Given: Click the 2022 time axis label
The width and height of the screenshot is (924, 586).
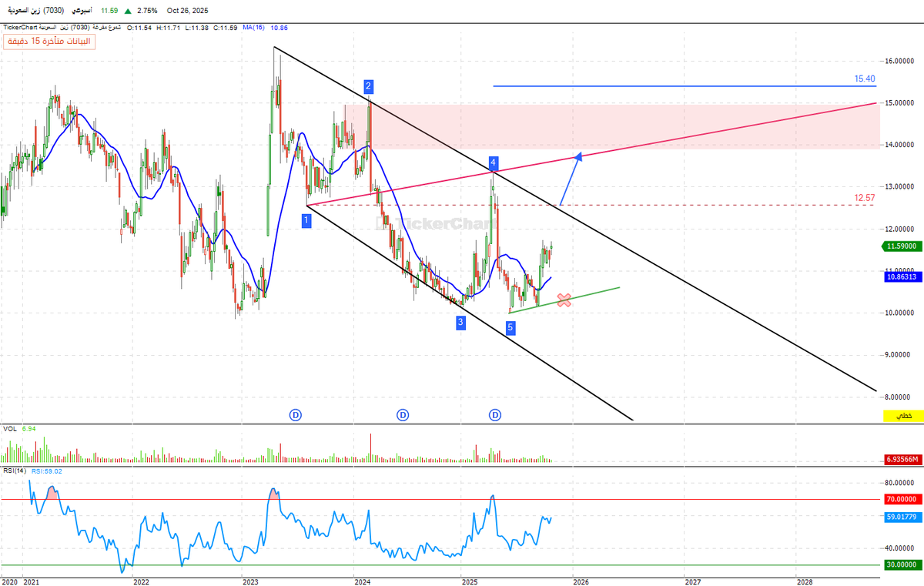Looking at the screenshot, I should click(x=142, y=581).
